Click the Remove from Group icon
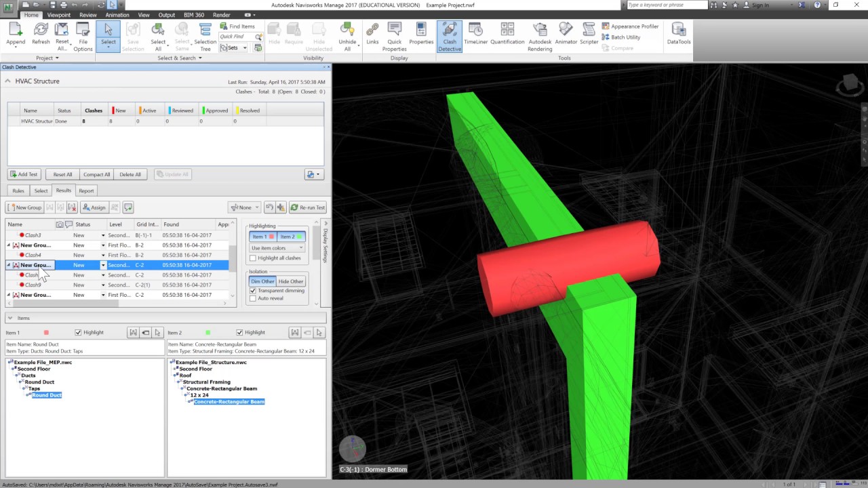This screenshot has height=488, width=868. (x=60, y=207)
